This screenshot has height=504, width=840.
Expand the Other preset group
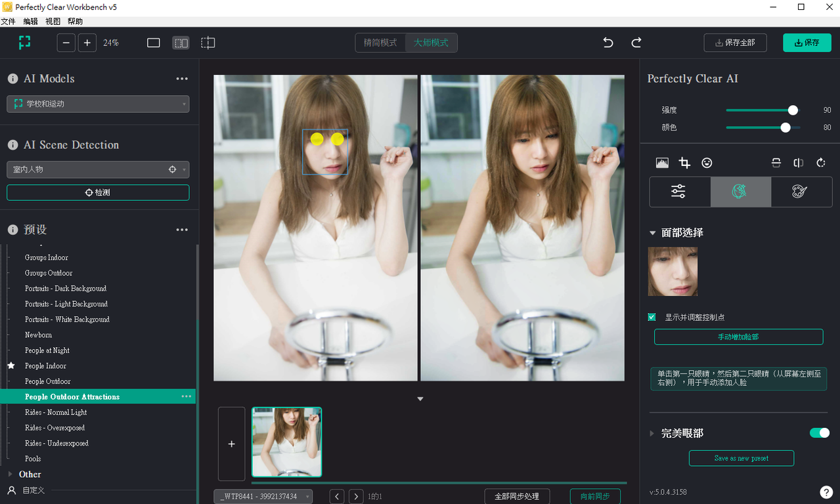point(10,474)
